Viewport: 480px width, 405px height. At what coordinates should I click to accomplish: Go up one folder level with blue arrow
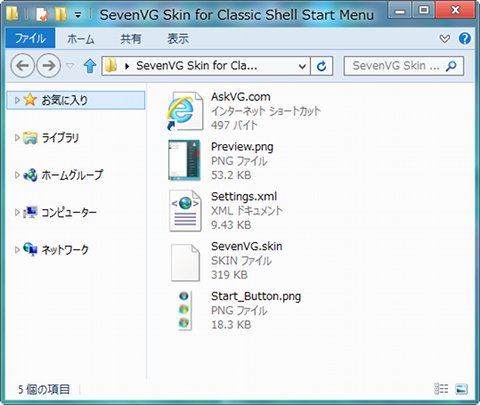point(90,66)
